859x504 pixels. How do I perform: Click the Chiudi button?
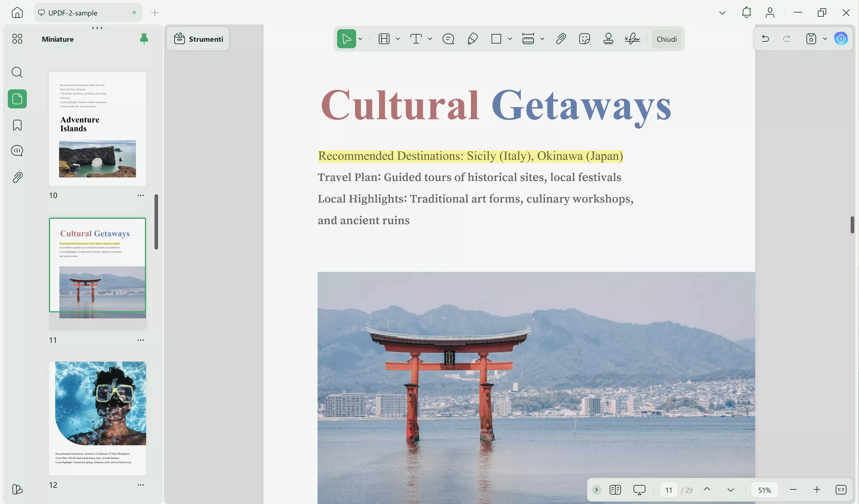666,39
